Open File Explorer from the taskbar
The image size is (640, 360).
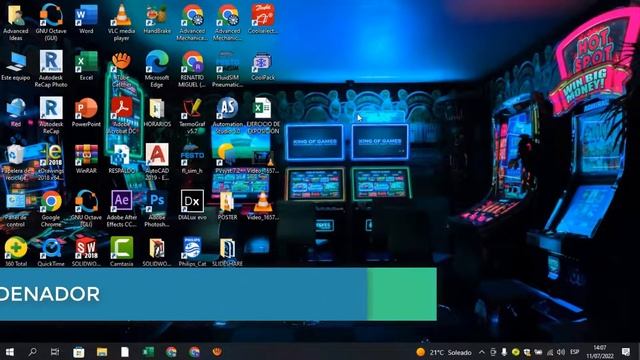[x=102, y=352]
